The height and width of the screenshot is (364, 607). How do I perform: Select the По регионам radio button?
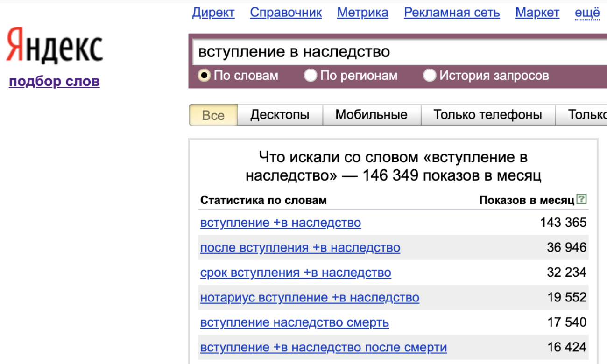(311, 75)
